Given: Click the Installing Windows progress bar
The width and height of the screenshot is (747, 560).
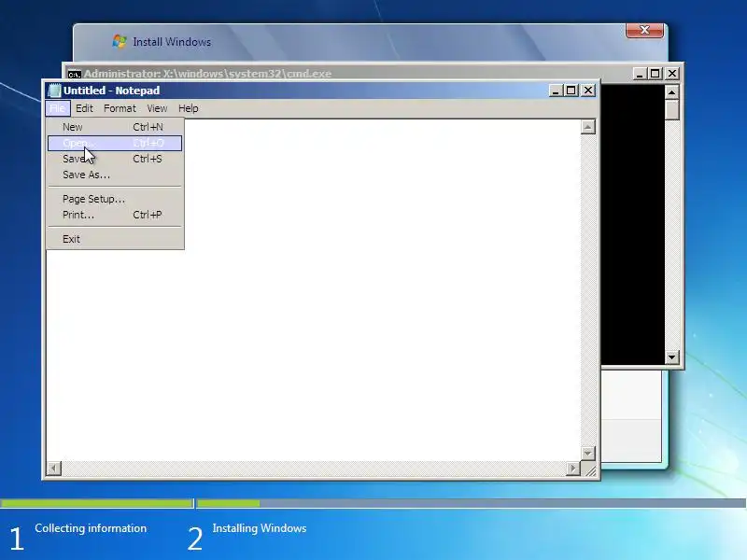Looking at the screenshot, I should 472,503.
